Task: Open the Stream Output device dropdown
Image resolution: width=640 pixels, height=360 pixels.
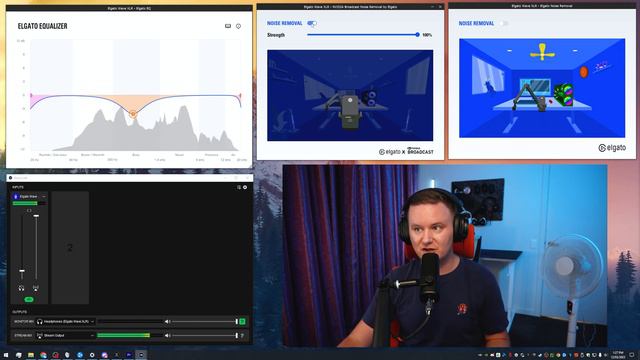Action: 65,336
